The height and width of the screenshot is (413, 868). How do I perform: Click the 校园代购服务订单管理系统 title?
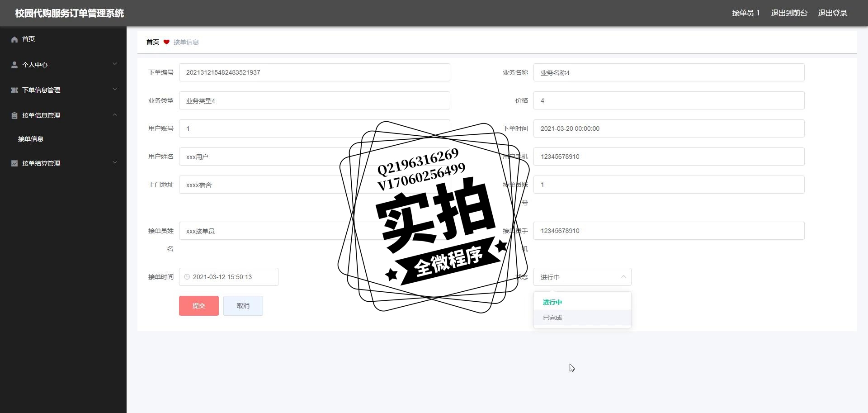pyautogui.click(x=70, y=13)
